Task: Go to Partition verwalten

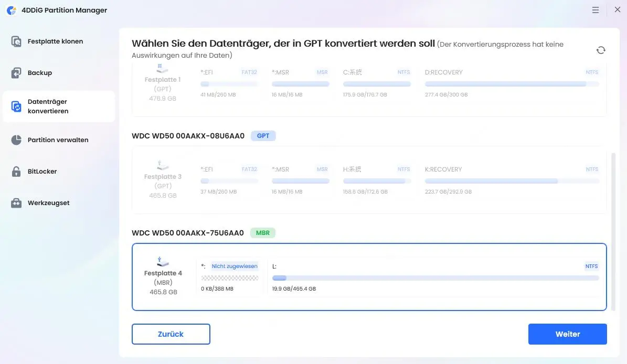Action: (59, 140)
